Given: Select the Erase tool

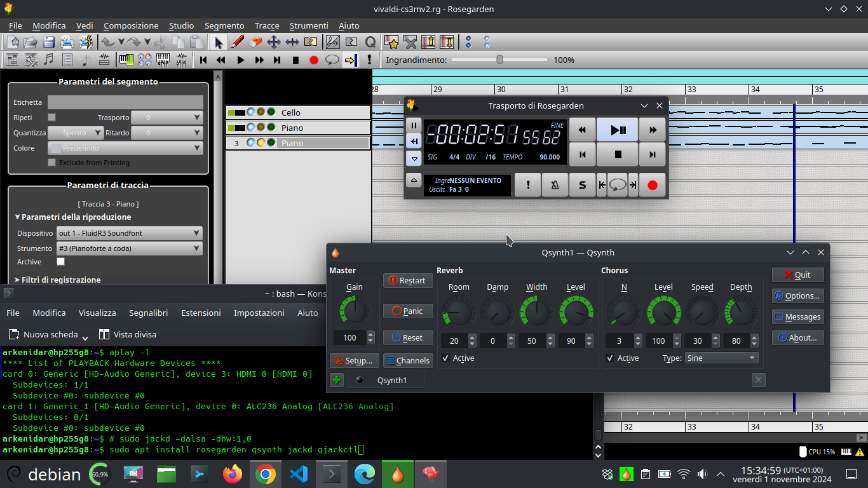Looking at the screenshot, I should (x=255, y=43).
